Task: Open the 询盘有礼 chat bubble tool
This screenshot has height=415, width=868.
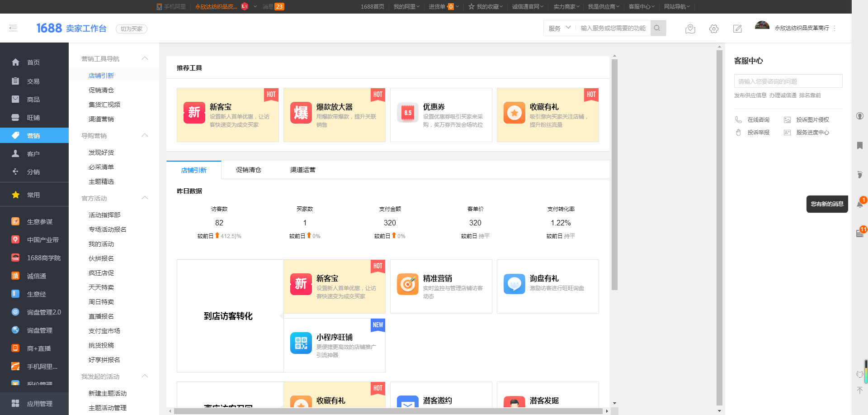Action: [514, 284]
